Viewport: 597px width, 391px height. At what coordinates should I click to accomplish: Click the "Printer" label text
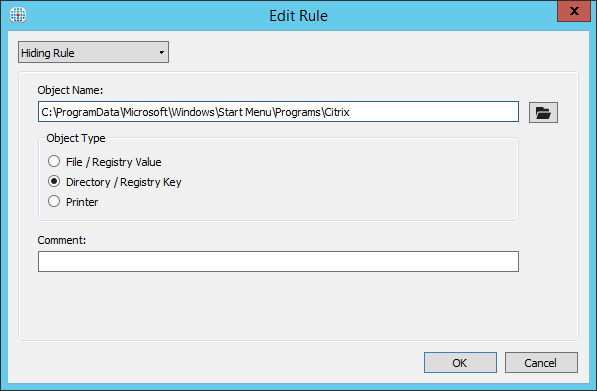tap(82, 202)
